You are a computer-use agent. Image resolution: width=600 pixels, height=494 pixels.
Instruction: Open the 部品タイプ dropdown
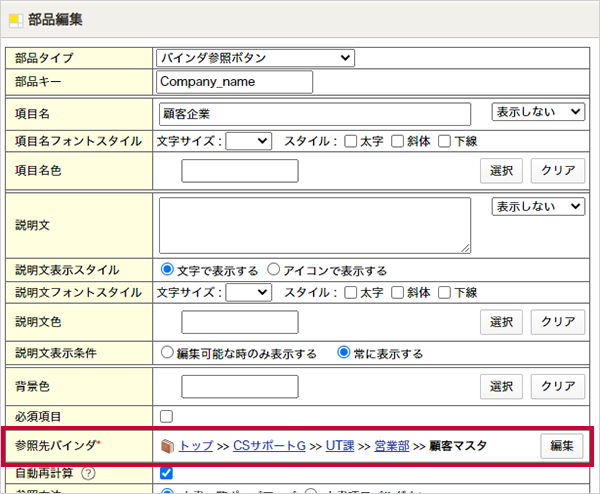[x=255, y=58]
